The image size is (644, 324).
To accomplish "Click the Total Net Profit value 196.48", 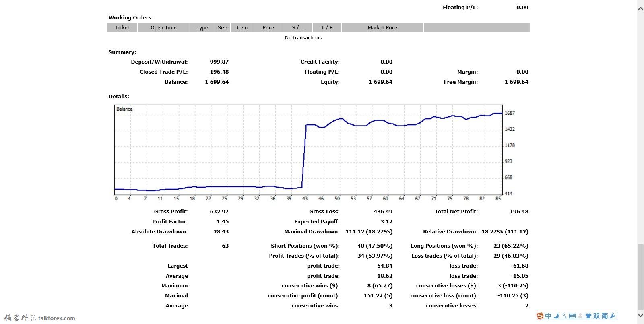I will click(x=519, y=211).
